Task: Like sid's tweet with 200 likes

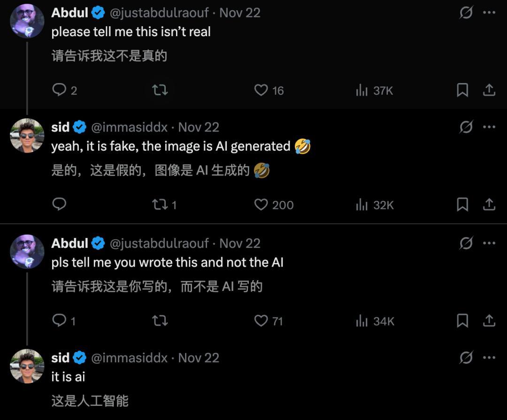Action: [x=261, y=204]
